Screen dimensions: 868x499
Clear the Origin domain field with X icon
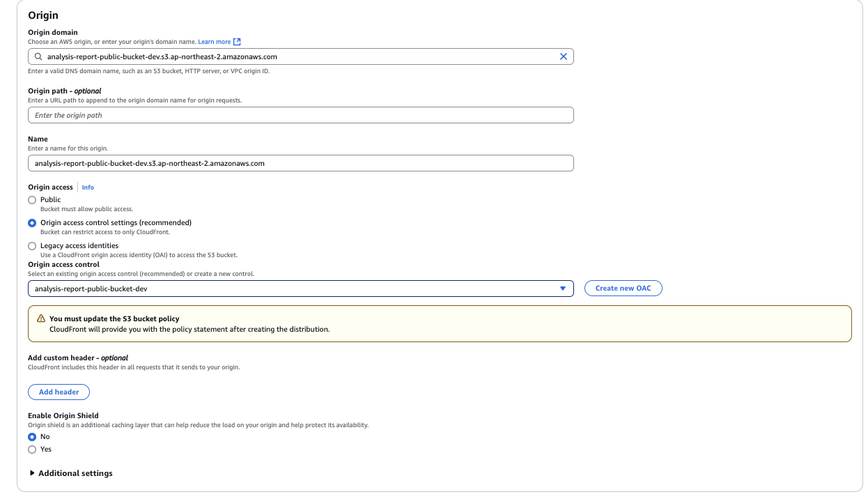coord(564,56)
